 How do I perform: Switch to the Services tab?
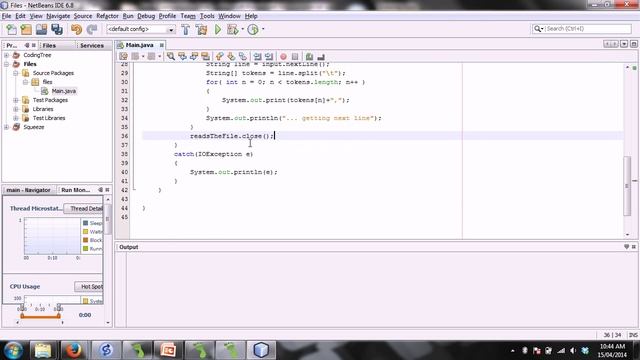click(x=92, y=45)
